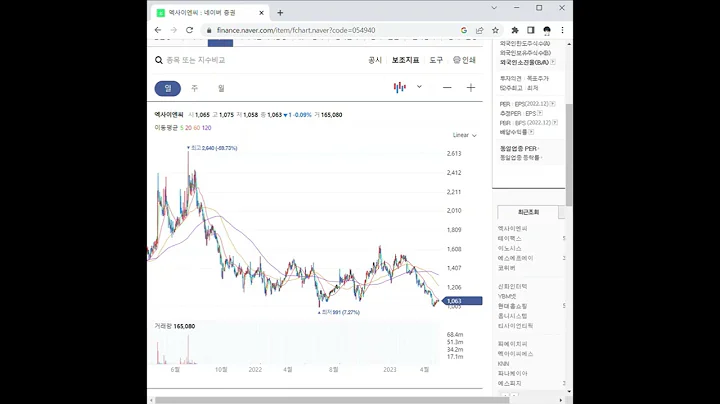Open 공시 menu

[x=375, y=60]
